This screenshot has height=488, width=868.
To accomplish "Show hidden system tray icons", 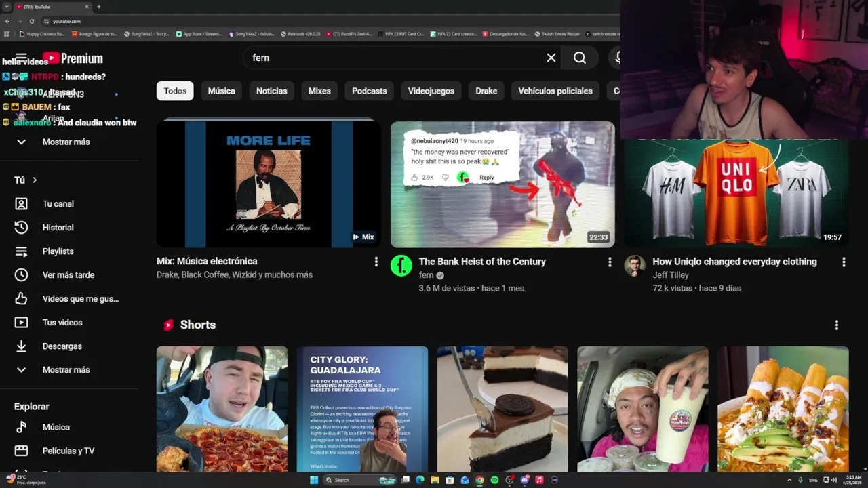I will point(789,480).
